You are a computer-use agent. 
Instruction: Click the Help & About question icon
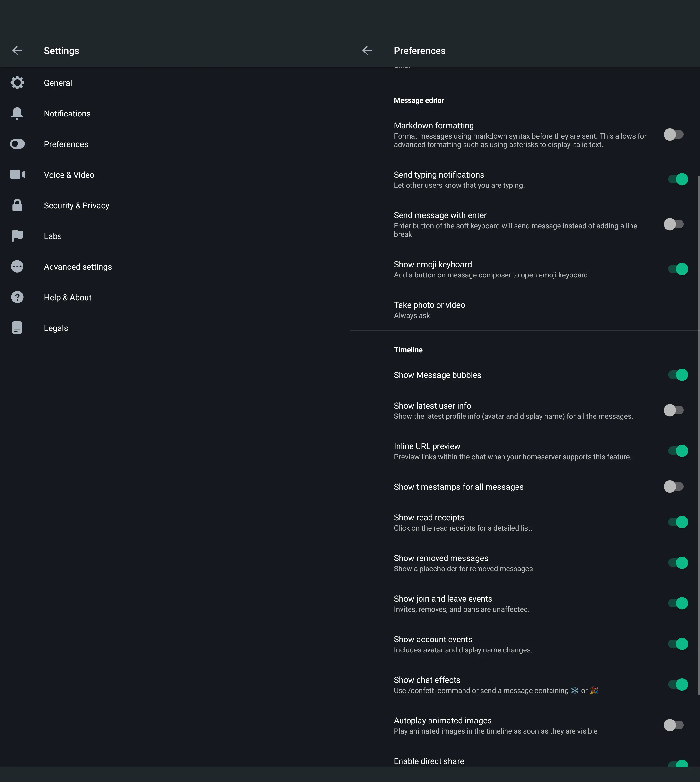click(x=17, y=297)
